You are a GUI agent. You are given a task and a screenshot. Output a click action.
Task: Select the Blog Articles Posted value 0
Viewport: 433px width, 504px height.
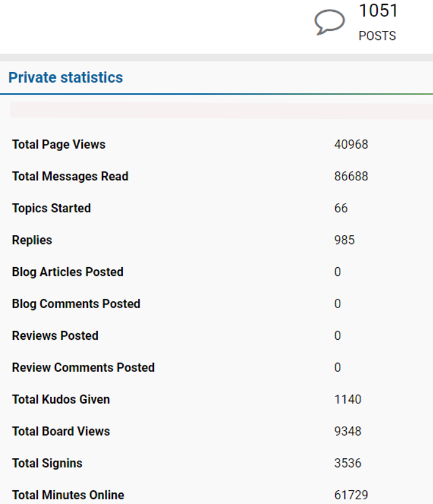tap(337, 272)
